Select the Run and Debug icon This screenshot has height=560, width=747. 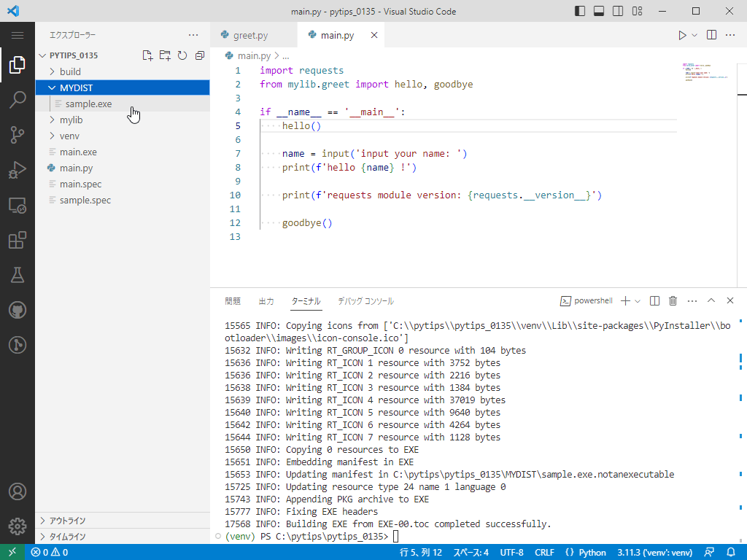click(18, 171)
